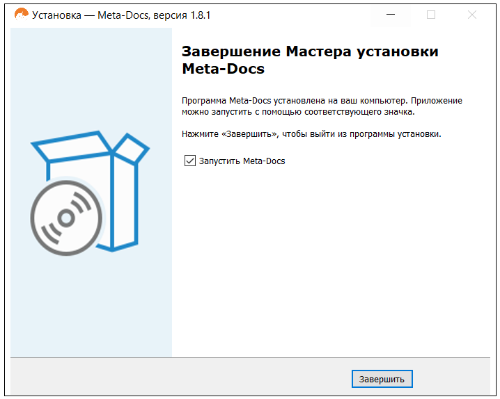
Task: Click the greyed-out maximize window button
Action: (x=431, y=15)
